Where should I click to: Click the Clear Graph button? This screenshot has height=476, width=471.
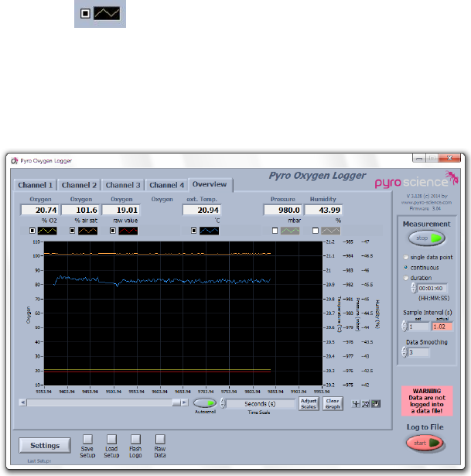(x=333, y=404)
